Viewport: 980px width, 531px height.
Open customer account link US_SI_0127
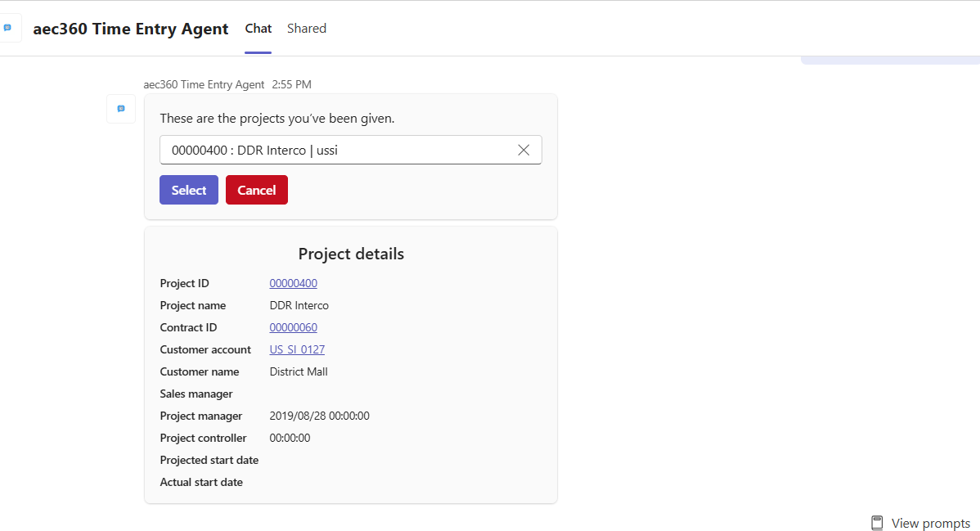point(297,349)
